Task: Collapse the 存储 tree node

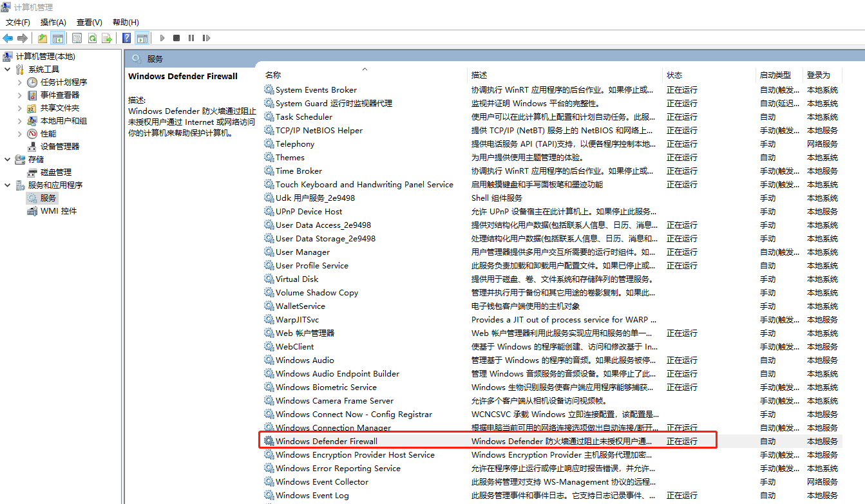Action: [x=7, y=160]
